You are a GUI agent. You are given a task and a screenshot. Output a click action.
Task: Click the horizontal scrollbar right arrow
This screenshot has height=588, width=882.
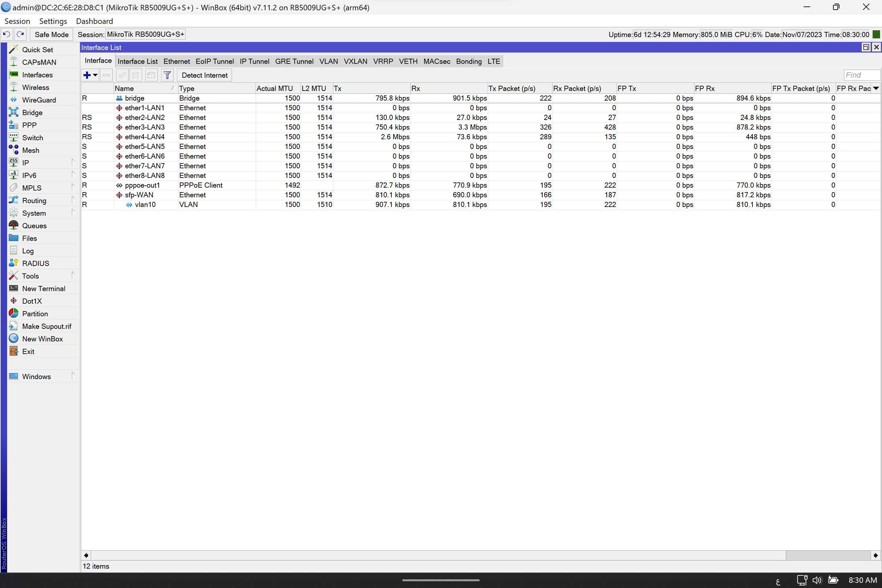(x=875, y=555)
